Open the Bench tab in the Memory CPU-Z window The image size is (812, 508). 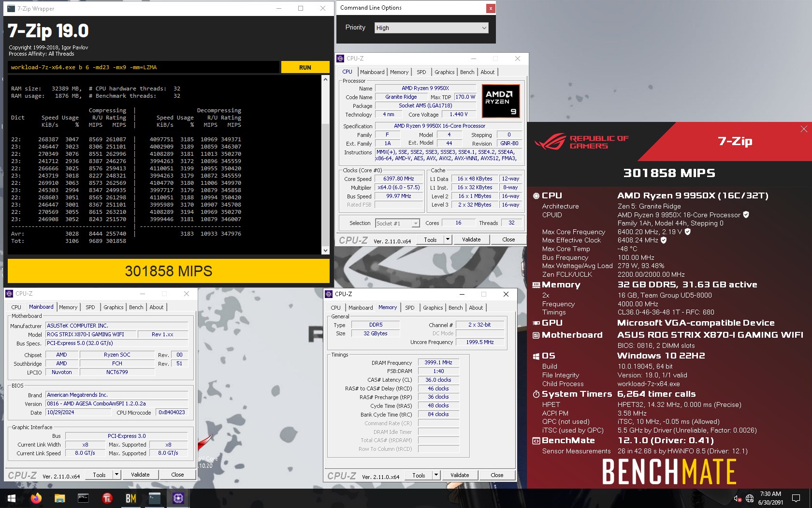[455, 308]
